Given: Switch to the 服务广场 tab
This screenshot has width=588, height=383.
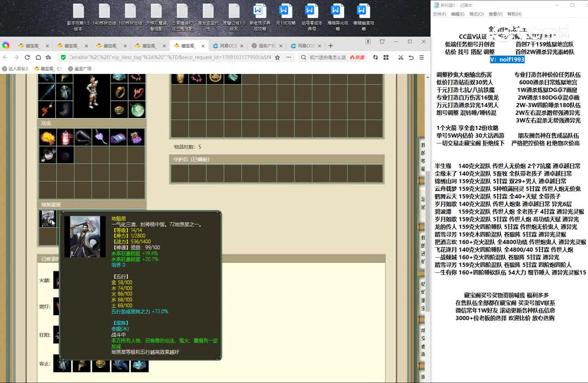Looking at the screenshot, I should pos(267,46).
